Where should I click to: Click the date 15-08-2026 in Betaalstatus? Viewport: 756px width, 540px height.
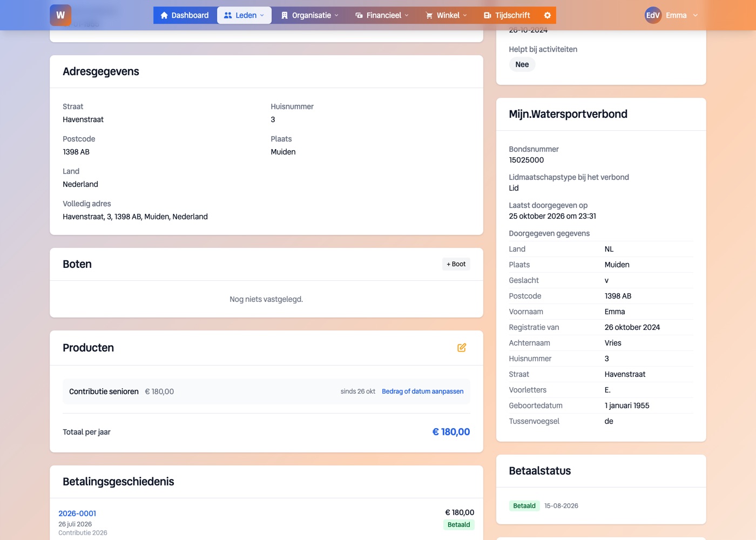tap(561, 506)
